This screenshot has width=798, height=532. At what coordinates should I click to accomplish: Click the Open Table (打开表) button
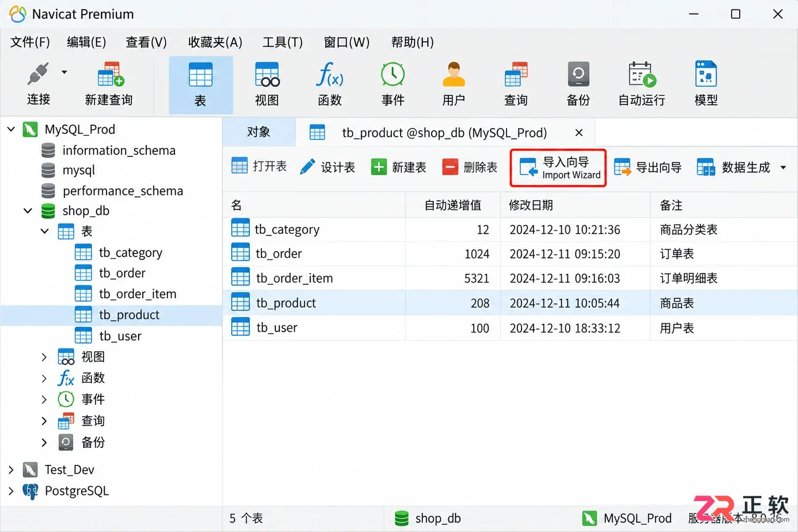[259, 166]
